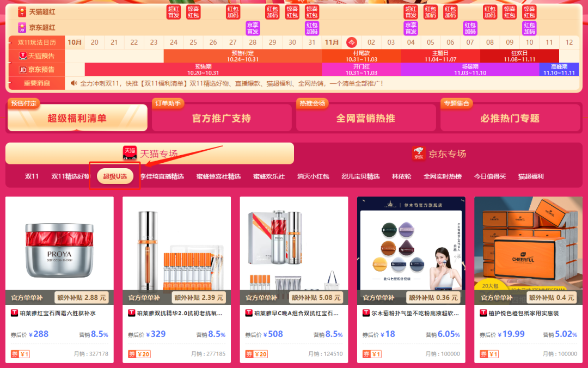Click 京享首发 badge above October 28
Screen dimensions: 588x368
click(253, 28)
